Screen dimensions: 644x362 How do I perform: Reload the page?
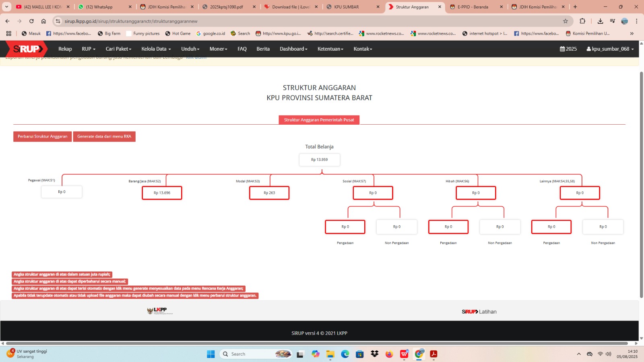coord(31,21)
